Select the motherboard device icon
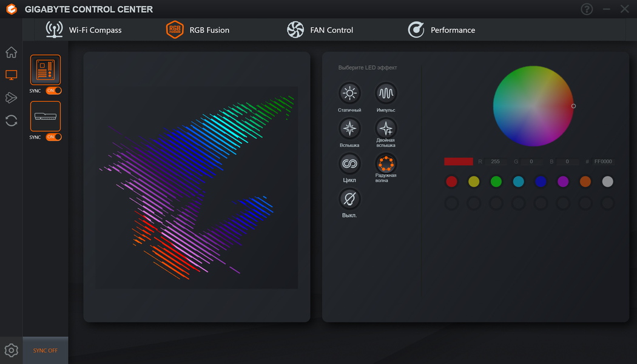Viewport: 637px width, 364px height. click(45, 70)
